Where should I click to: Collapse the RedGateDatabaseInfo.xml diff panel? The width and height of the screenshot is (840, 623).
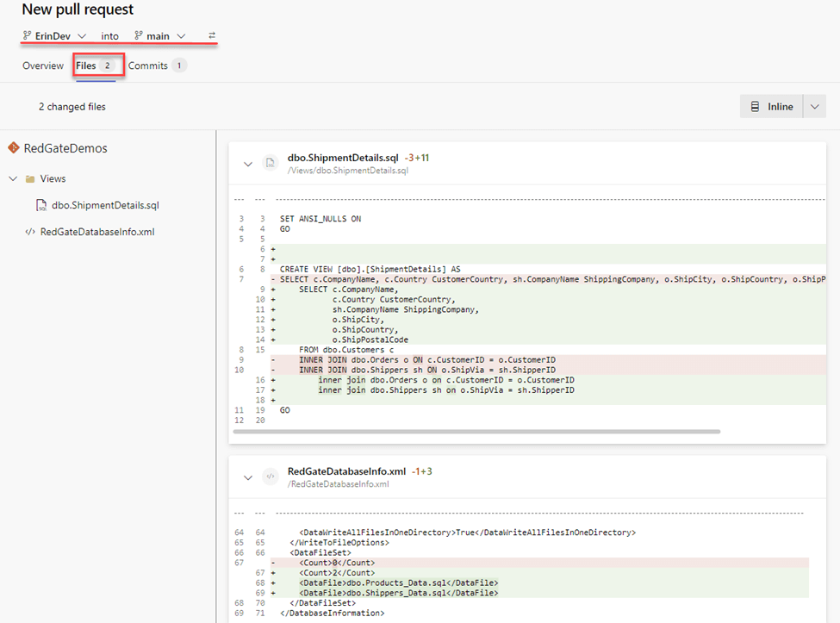(x=248, y=477)
